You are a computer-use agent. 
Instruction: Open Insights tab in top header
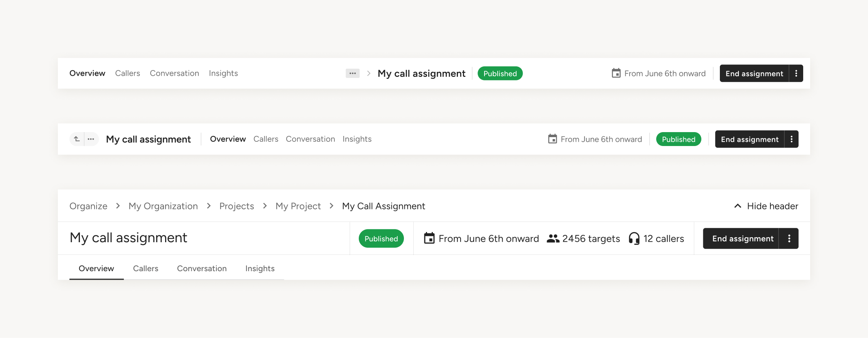(x=223, y=73)
